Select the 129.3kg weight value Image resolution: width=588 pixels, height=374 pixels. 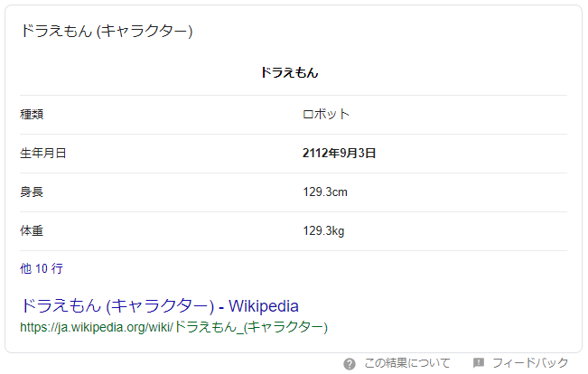coord(323,231)
